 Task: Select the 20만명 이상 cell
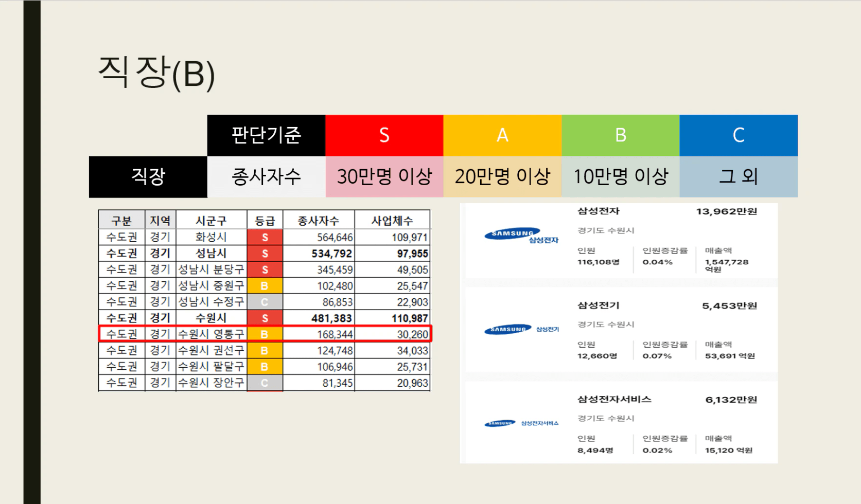[x=502, y=176]
